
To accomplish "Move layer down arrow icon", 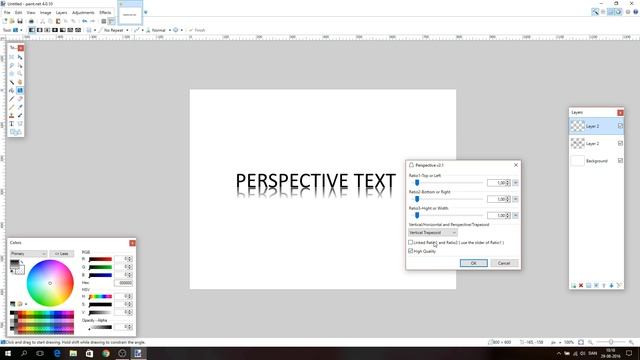I will tap(611, 285).
